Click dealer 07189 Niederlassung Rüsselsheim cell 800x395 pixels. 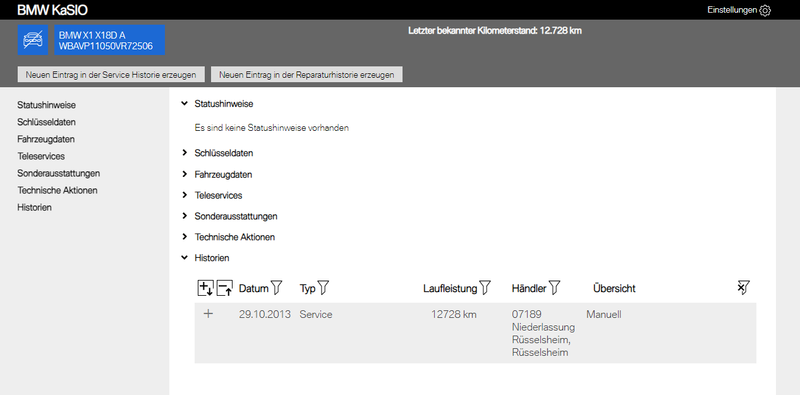(543, 333)
